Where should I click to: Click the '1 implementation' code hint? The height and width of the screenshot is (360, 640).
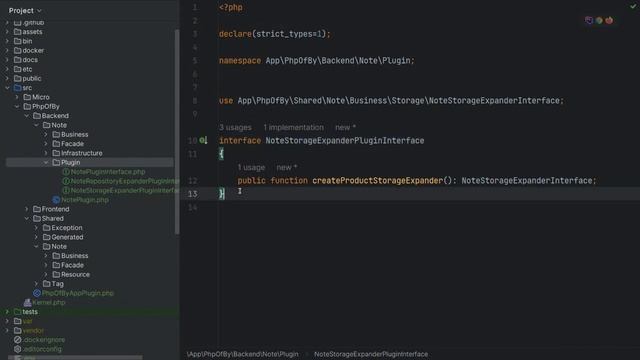(293, 127)
